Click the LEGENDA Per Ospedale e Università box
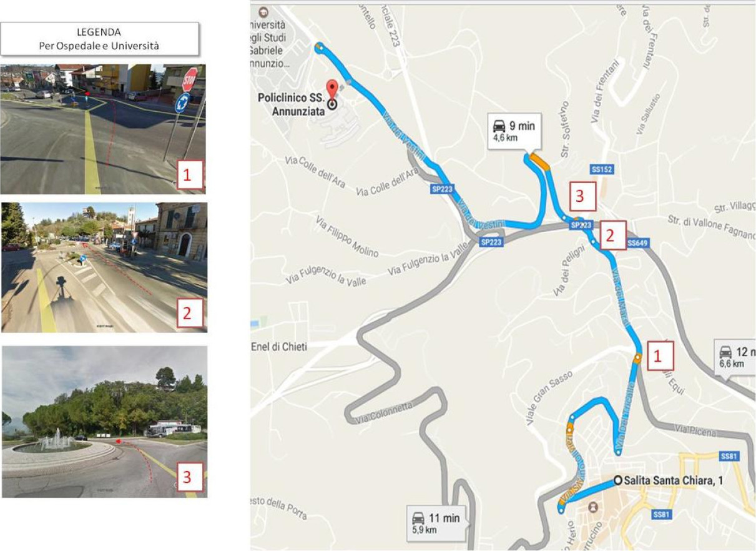The height and width of the screenshot is (551, 756). click(101, 39)
